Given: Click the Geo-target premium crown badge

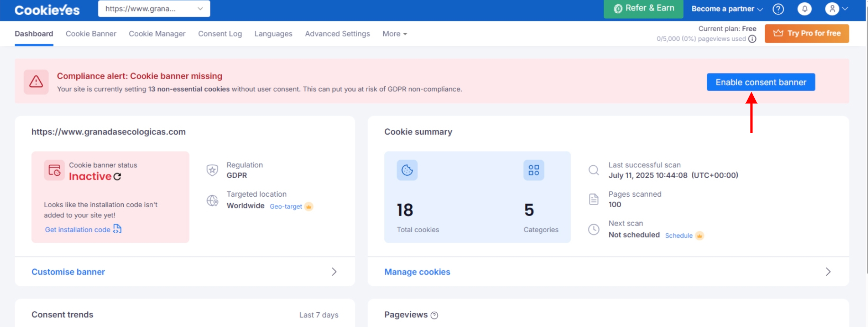Looking at the screenshot, I should [308, 207].
